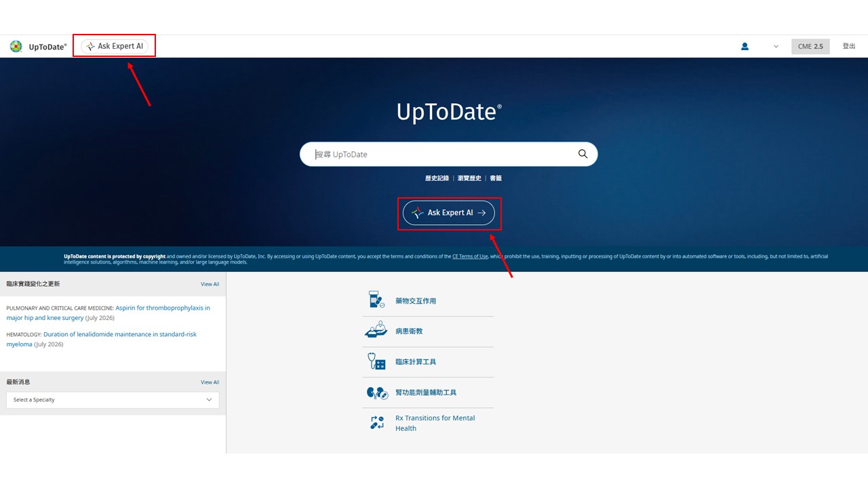Open 書籤 bookmarks link
868x488 pixels.
coord(496,178)
